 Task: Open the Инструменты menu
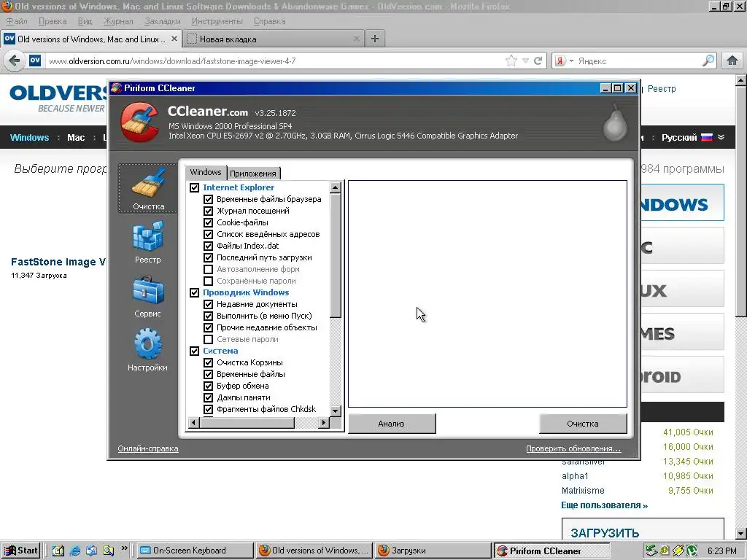217,21
